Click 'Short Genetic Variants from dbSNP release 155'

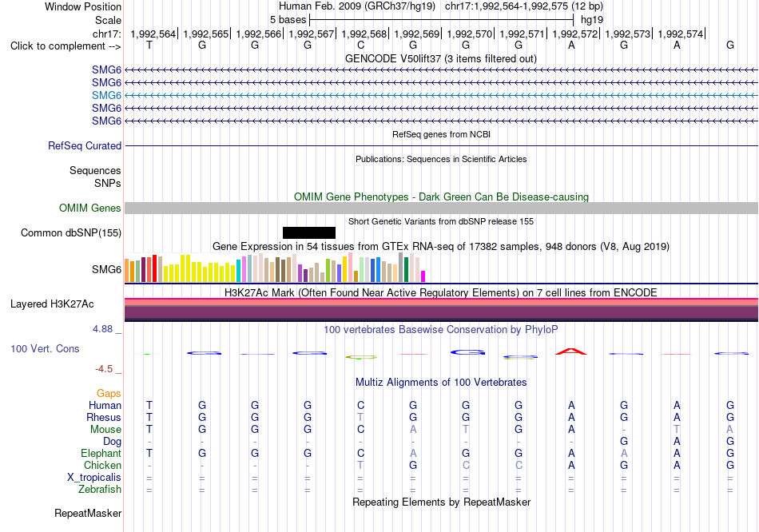click(x=441, y=222)
